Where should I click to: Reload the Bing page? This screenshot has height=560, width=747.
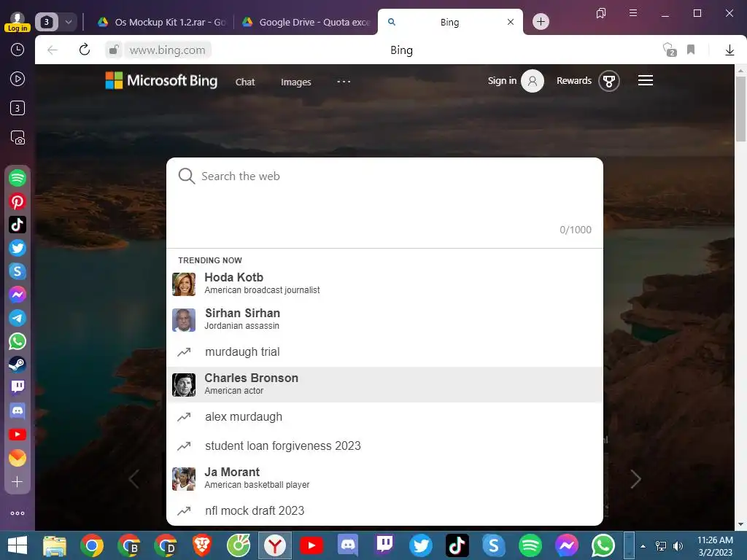click(x=85, y=50)
